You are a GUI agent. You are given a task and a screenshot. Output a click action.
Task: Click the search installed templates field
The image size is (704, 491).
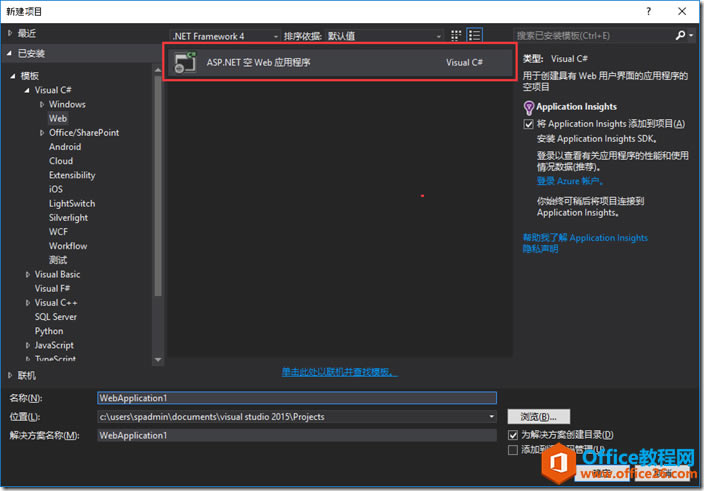click(594, 35)
